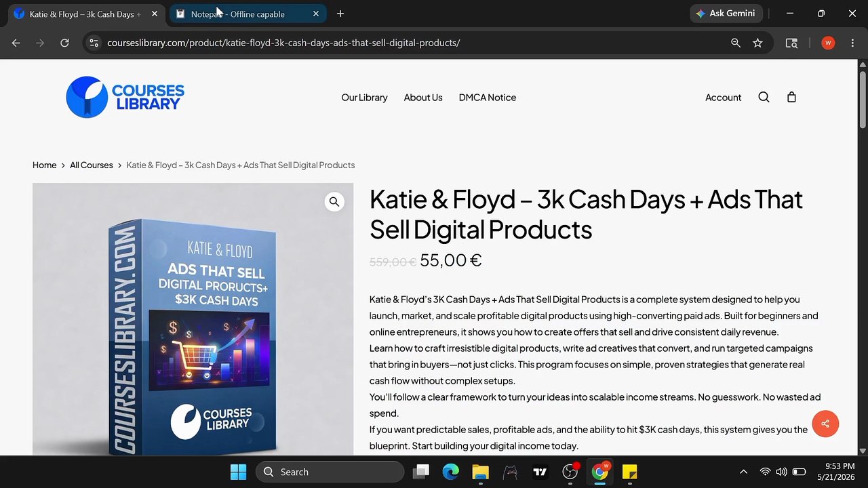Open the Our Library menu item
This screenshot has height=488, width=868.
tap(364, 97)
